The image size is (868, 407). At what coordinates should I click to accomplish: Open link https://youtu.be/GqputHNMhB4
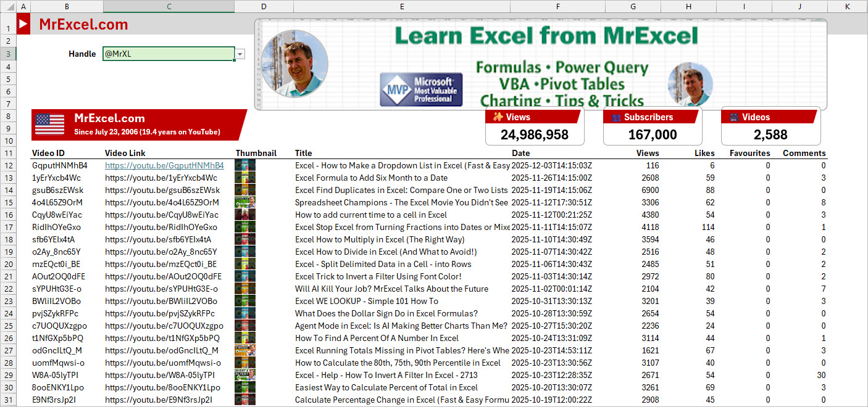tap(164, 165)
